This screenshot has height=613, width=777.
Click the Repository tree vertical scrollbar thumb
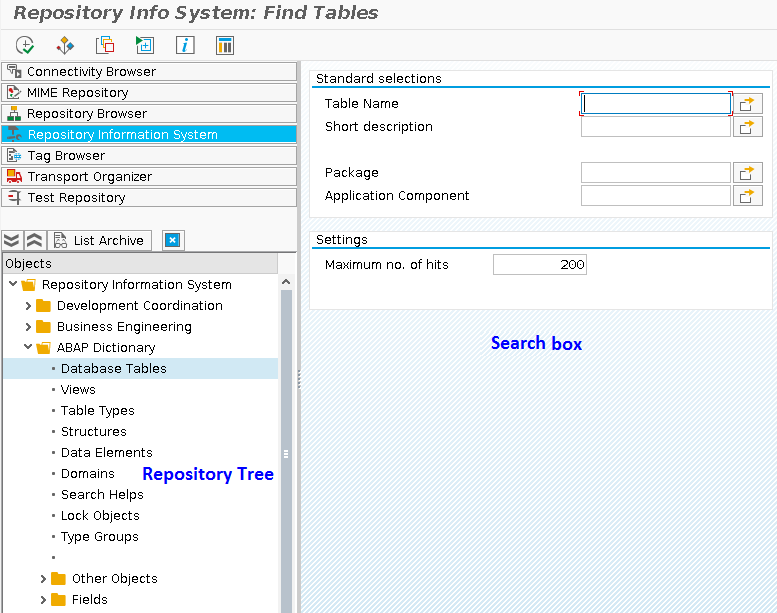coord(286,453)
